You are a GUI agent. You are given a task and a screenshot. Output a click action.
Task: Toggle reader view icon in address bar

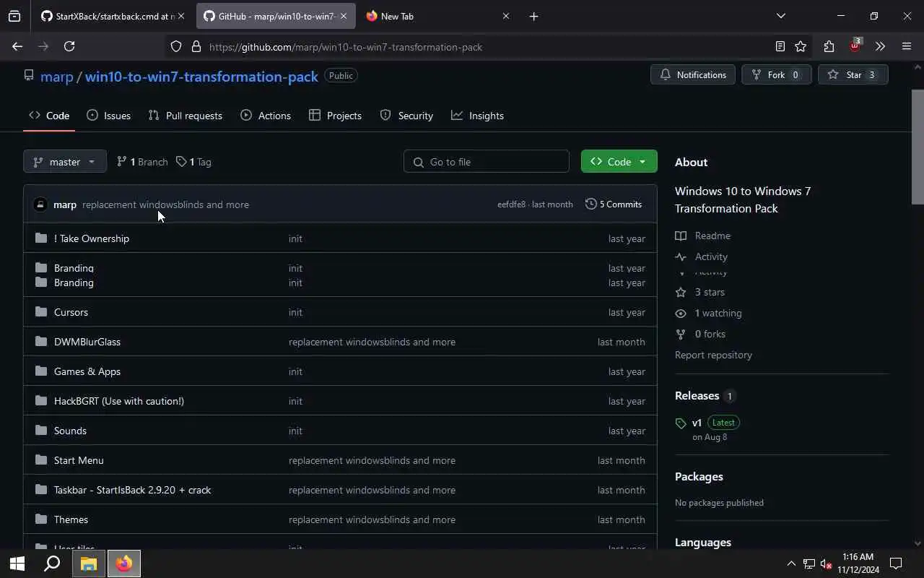tap(780, 46)
